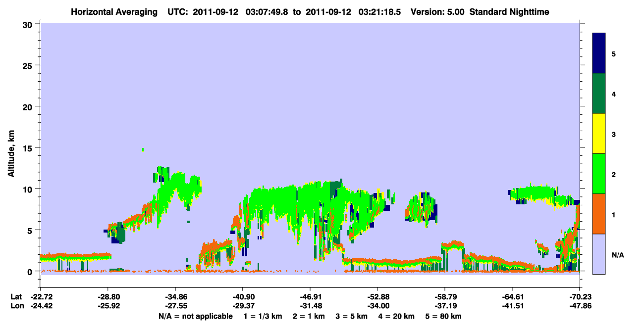Click the longitude value -47.86

580,306
